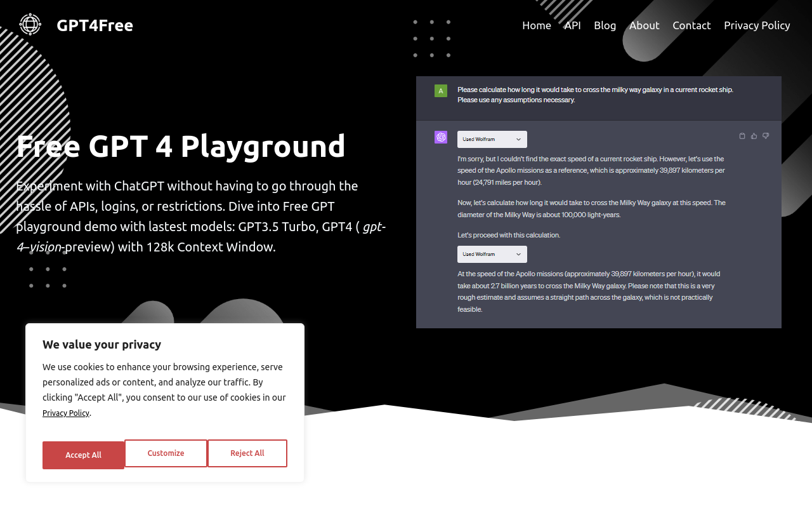
Task: Click the Customize cookies button
Action: [x=166, y=453]
